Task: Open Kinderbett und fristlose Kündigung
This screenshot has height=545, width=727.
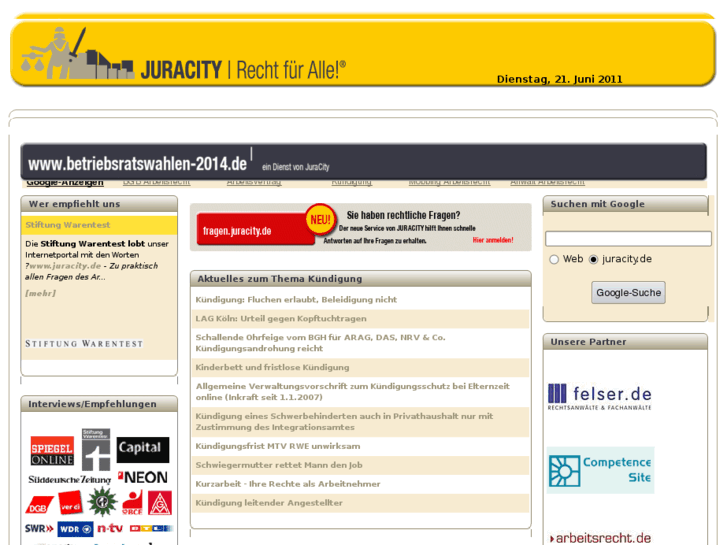Action: point(272,367)
